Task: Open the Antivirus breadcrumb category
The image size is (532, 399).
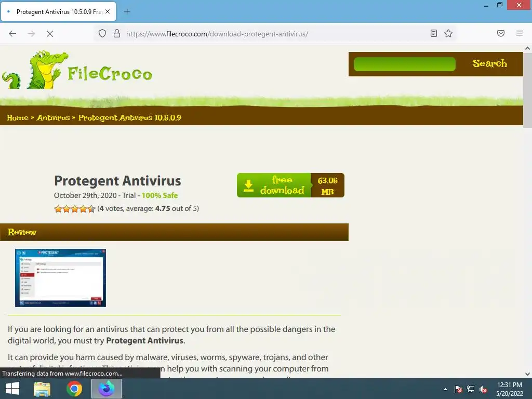Action: coord(54,118)
